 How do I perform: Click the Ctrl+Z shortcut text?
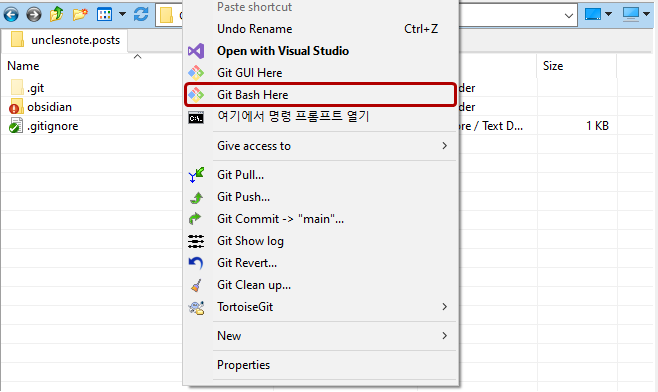click(421, 29)
